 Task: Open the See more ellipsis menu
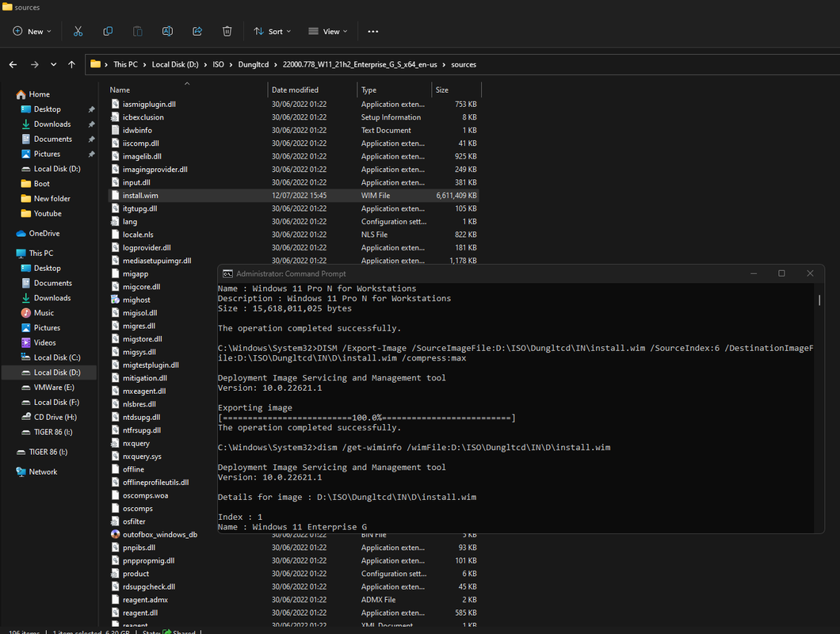(373, 31)
